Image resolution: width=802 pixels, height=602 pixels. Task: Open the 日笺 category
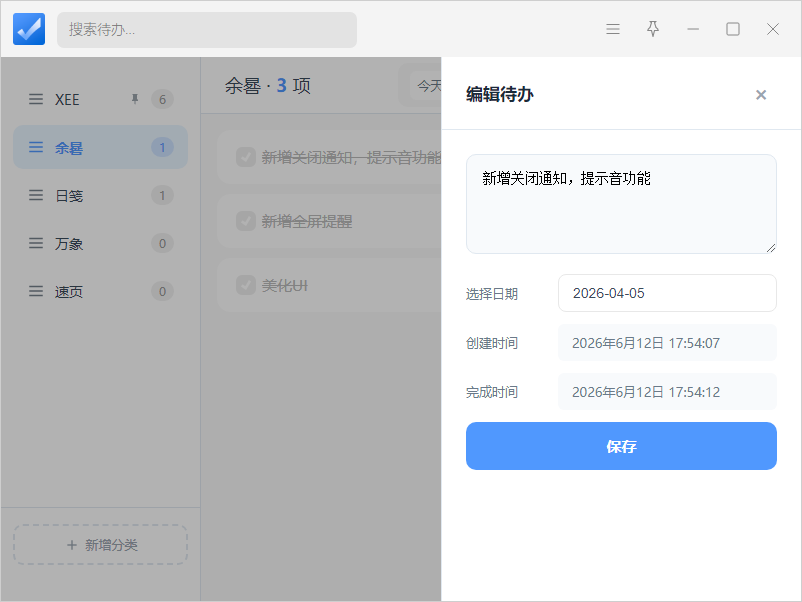pos(100,195)
